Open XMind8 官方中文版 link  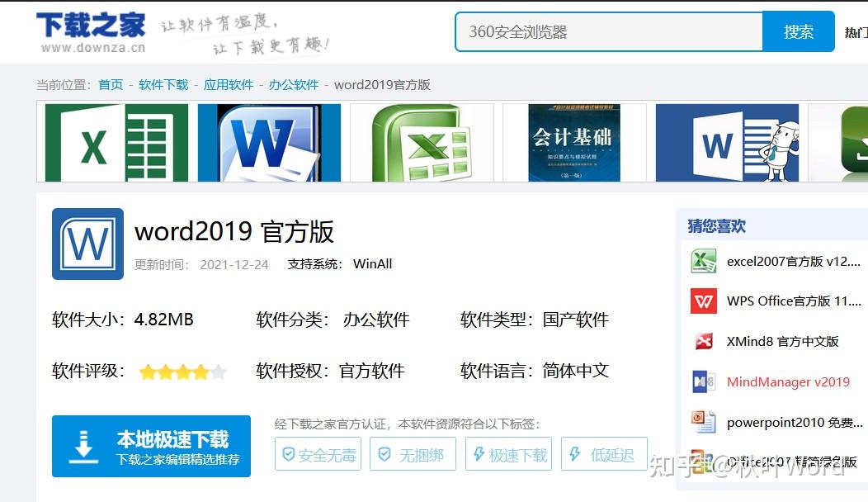pyautogui.click(x=783, y=341)
